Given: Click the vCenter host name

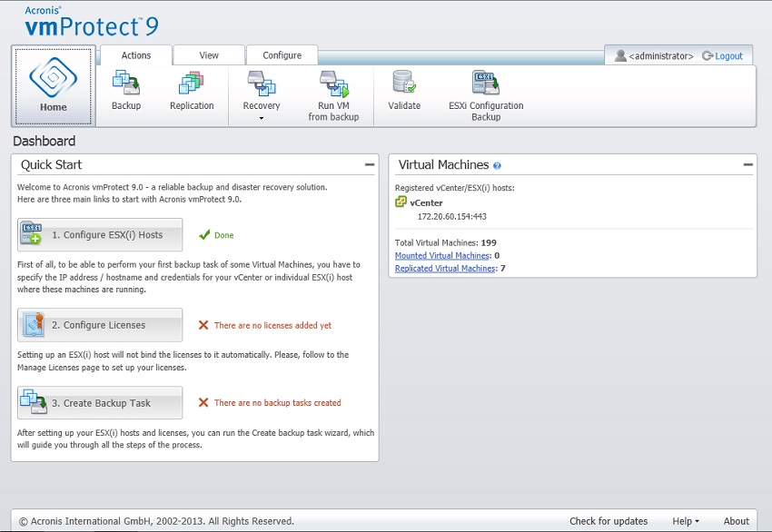Looking at the screenshot, I should (x=426, y=202).
